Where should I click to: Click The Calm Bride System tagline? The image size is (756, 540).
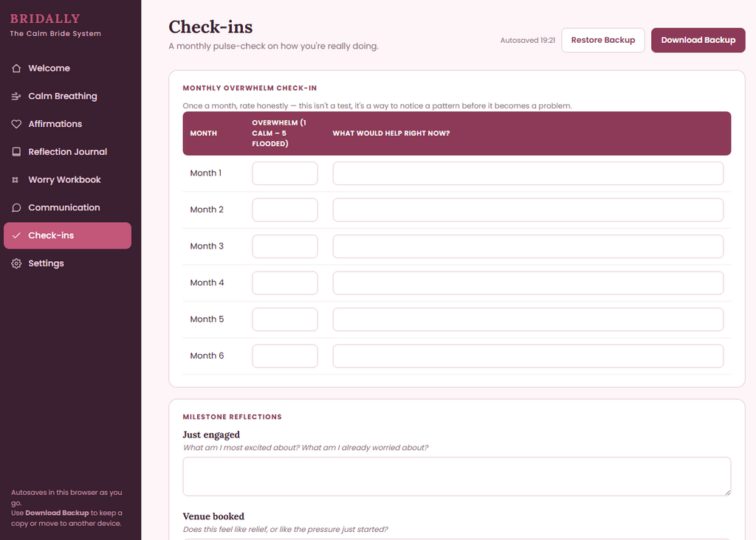55,33
